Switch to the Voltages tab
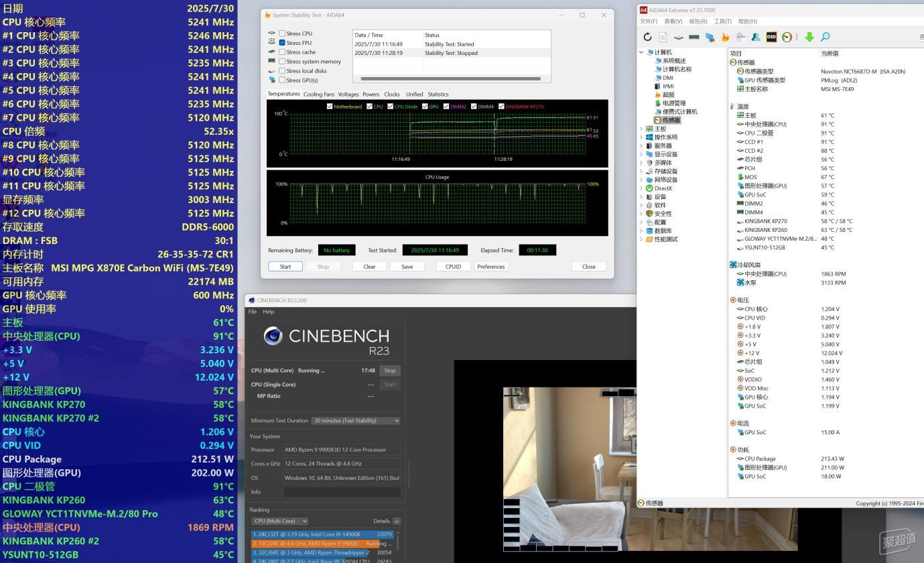924x563 pixels. point(348,95)
